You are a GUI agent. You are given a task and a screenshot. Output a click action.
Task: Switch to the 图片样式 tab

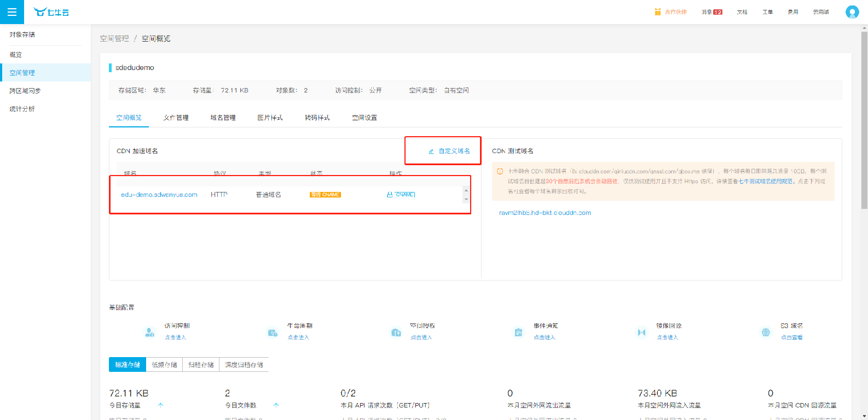270,118
